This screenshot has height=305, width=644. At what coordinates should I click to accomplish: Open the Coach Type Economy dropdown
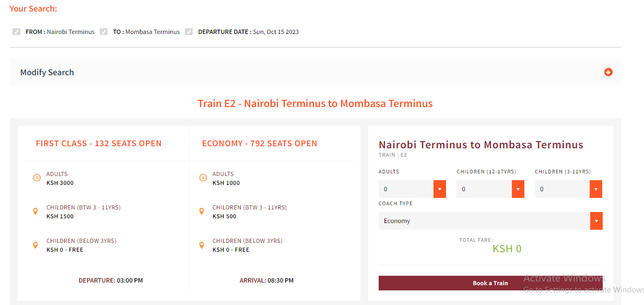(490, 221)
